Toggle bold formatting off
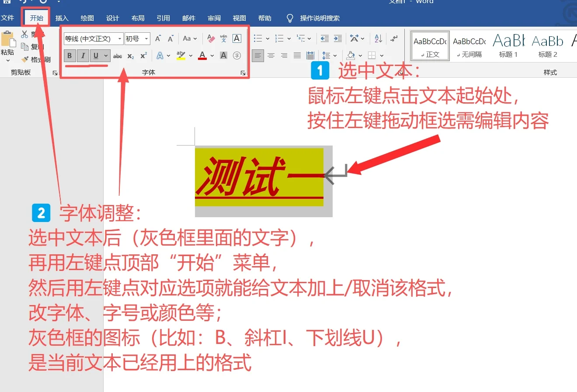Screen dimensions: 577x392 (69, 56)
